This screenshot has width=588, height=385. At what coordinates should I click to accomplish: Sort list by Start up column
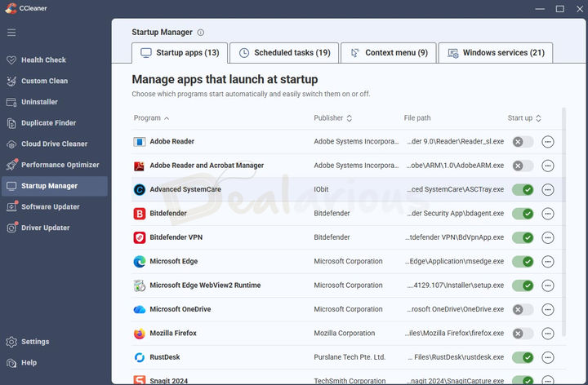tap(524, 118)
